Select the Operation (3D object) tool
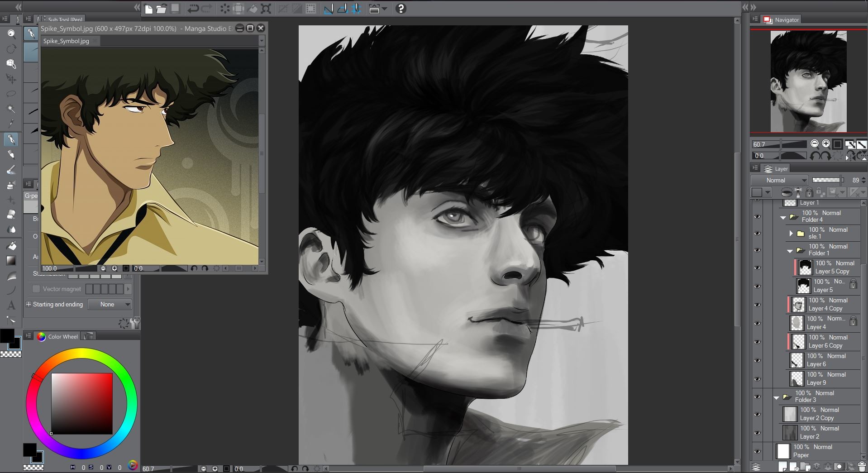This screenshot has width=868, height=473. (11, 64)
